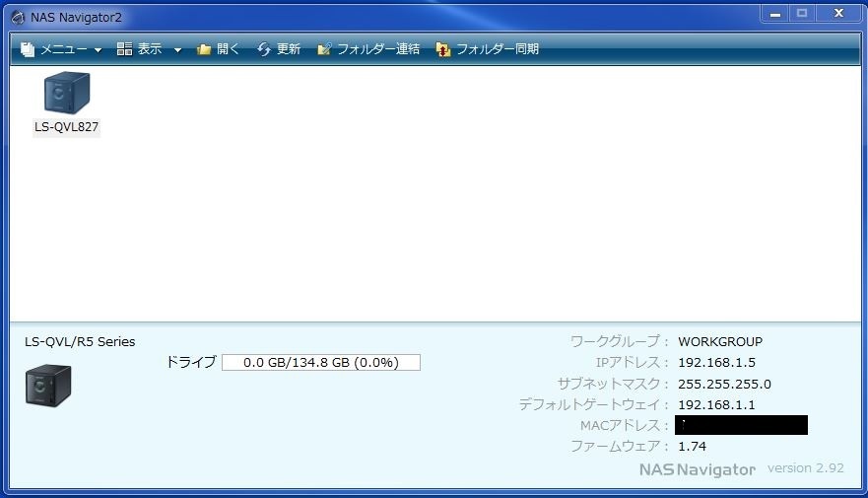This screenshot has width=868, height=498.
Task: Click default gateway value 192.168.1.1
Action: point(716,405)
